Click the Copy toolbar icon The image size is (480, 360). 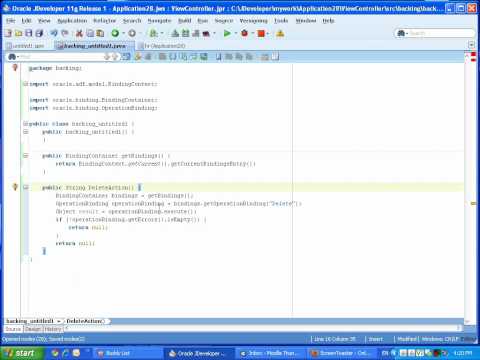point(90,33)
